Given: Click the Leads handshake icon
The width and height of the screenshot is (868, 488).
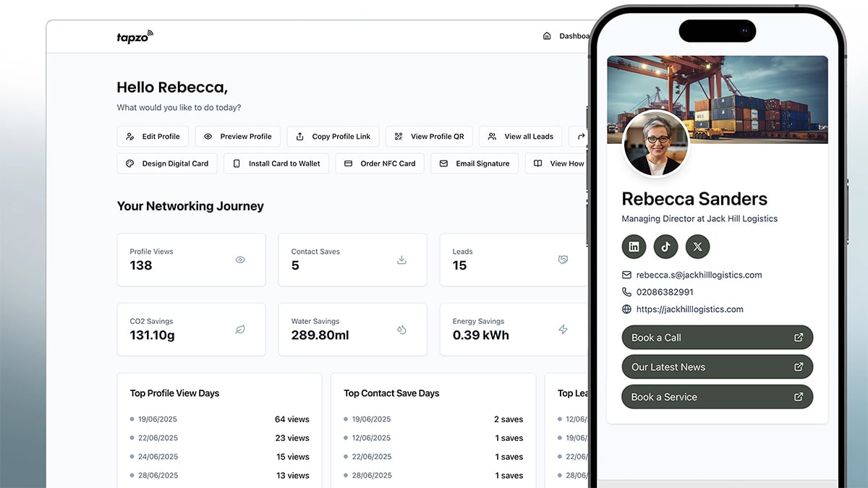Looking at the screenshot, I should point(563,260).
